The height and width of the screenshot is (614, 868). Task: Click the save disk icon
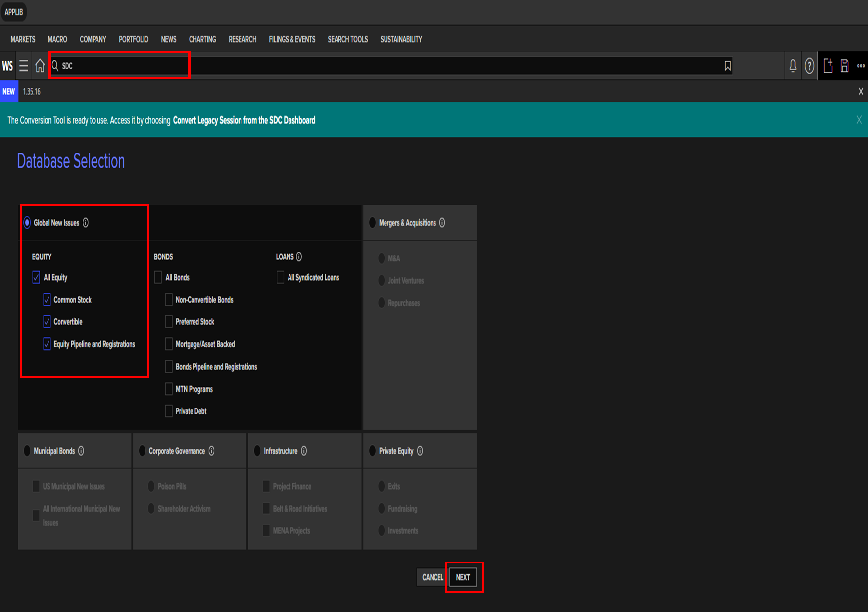[x=845, y=66]
